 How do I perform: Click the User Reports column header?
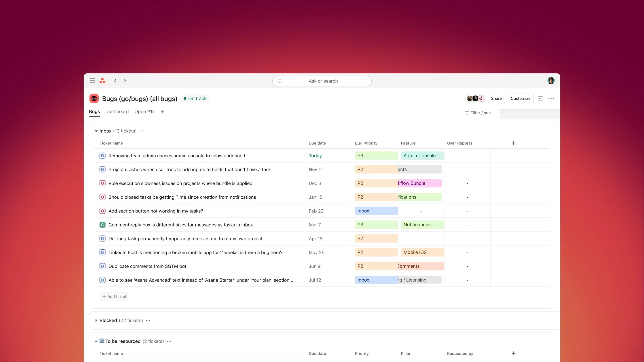460,143
